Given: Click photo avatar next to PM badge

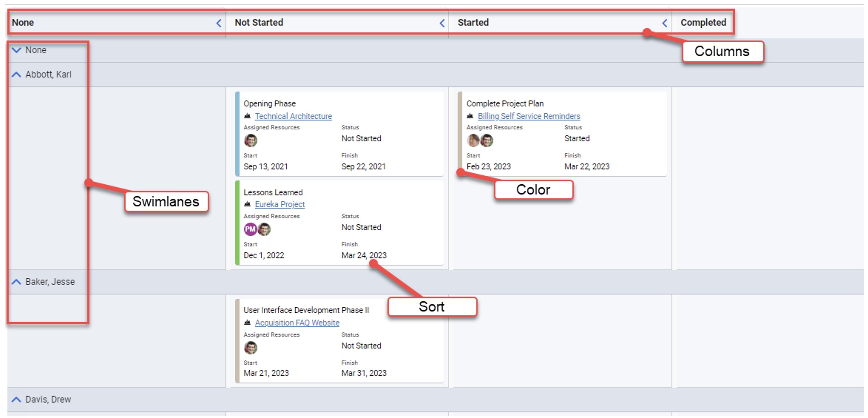Looking at the screenshot, I should 264,229.
